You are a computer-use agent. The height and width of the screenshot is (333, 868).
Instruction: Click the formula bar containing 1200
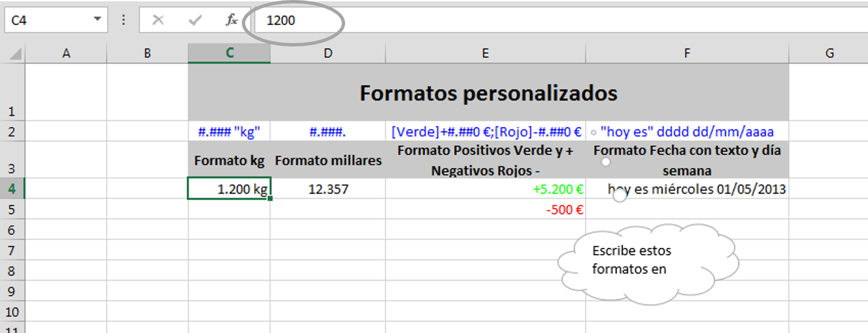click(x=523, y=20)
